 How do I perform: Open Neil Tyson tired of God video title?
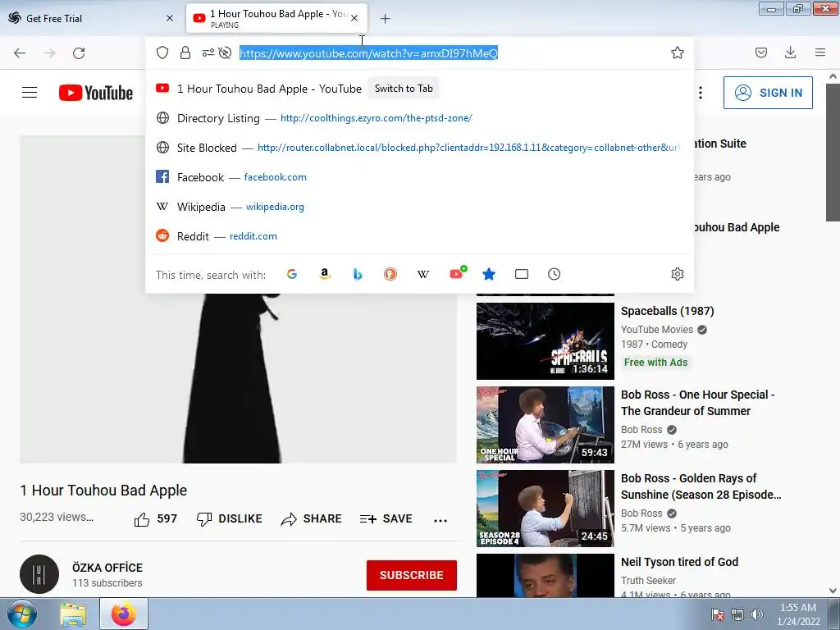click(x=679, y=562)
